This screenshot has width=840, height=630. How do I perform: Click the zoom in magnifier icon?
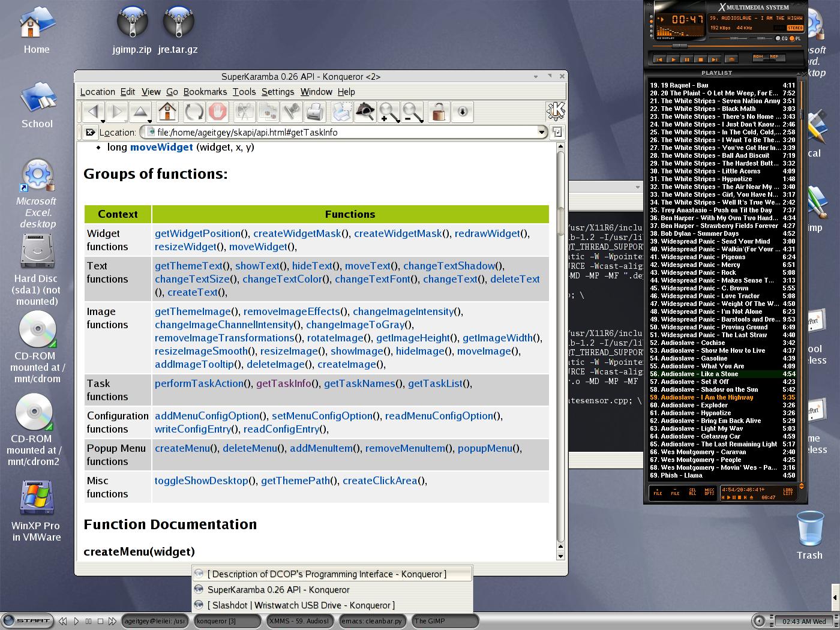click(388, 112)
